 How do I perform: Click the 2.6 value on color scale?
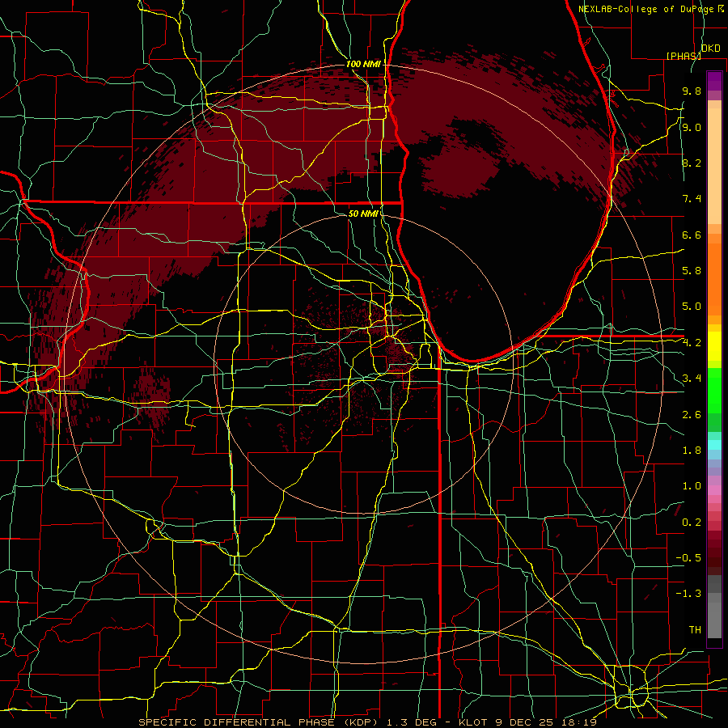(x=692, y=415)
